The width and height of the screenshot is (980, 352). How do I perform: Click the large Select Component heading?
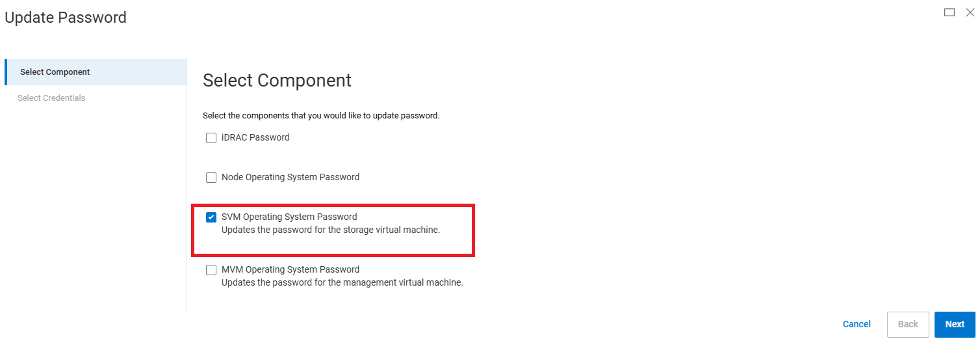coord(277,81)
